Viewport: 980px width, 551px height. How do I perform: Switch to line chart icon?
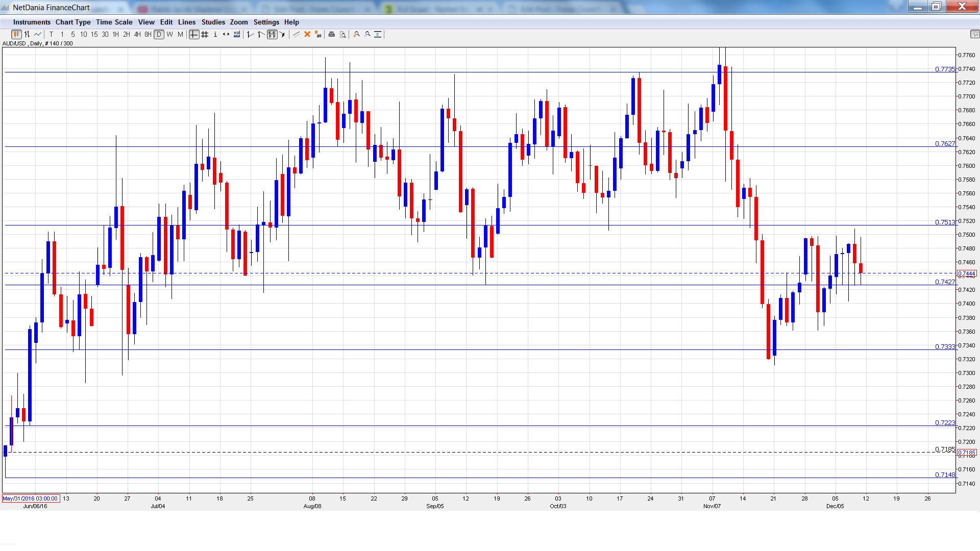tap(38, 34)
